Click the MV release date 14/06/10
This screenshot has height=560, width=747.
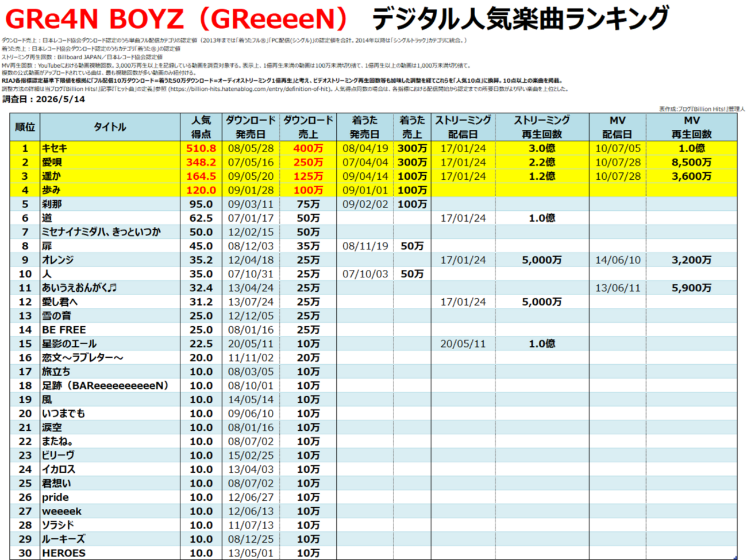point(618,260)
